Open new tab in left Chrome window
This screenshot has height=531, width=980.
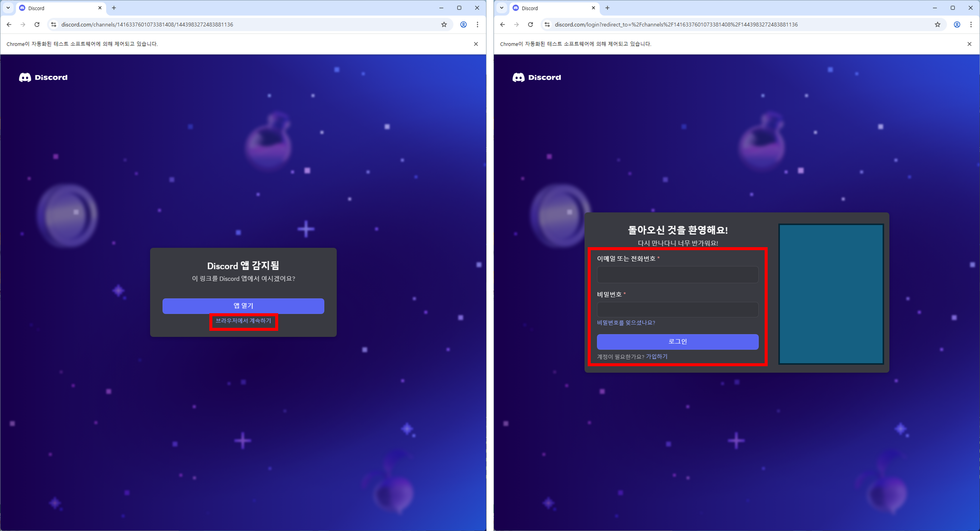[114, 8]
